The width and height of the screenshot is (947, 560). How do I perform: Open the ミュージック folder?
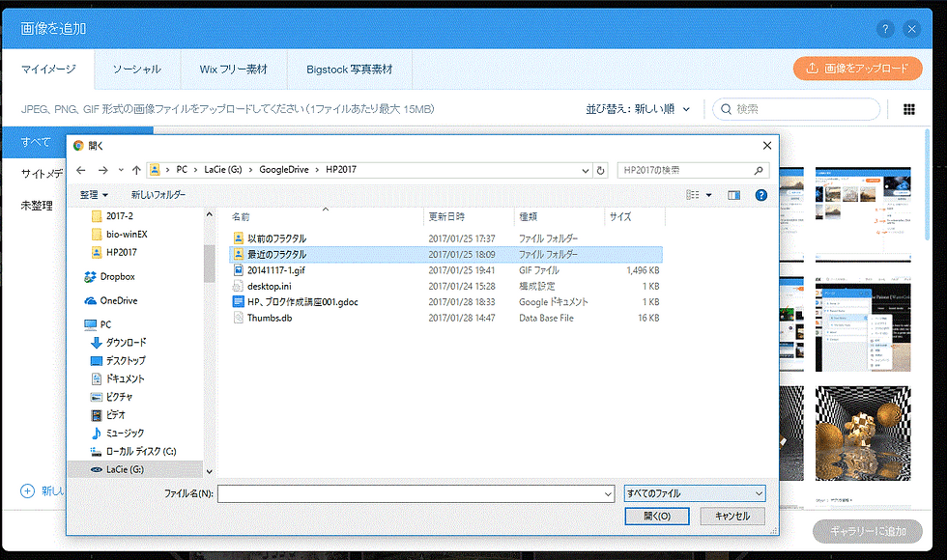117,434
